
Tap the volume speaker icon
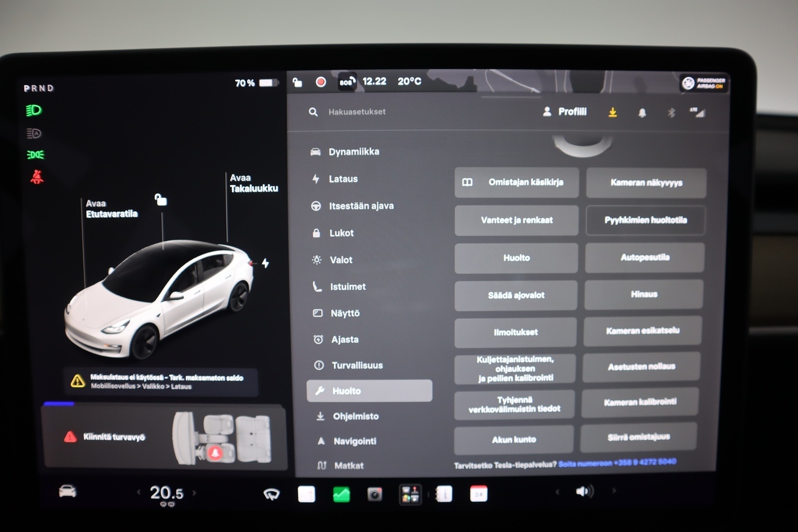(x=584, y=492)
